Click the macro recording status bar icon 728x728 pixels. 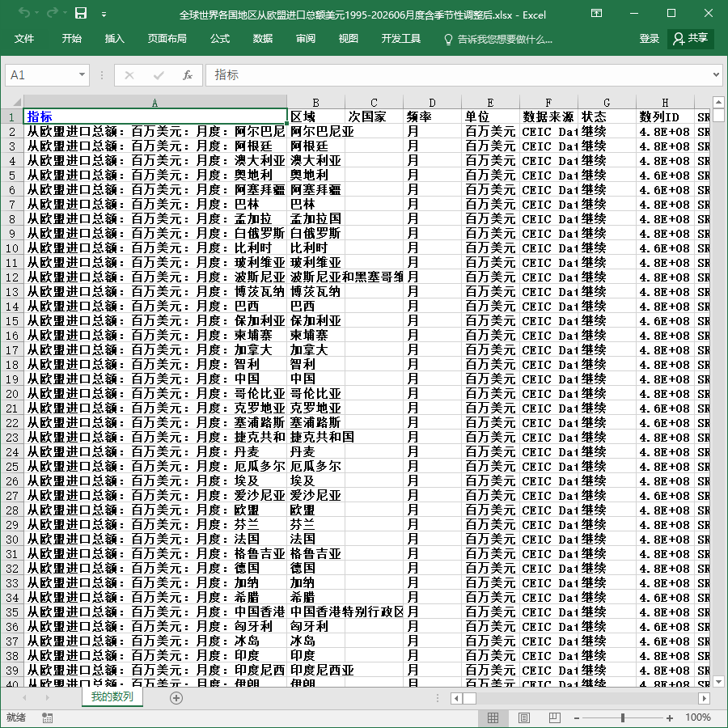click(47, 717)
